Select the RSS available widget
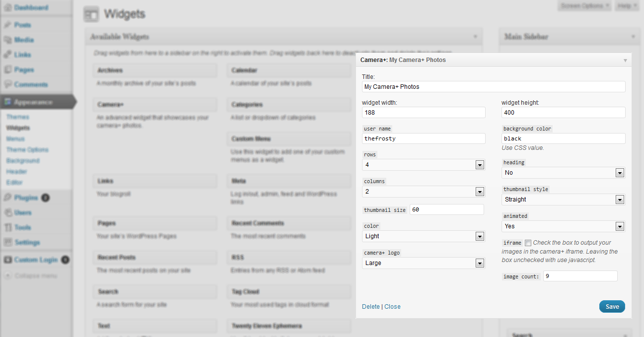 click(289, 258)
